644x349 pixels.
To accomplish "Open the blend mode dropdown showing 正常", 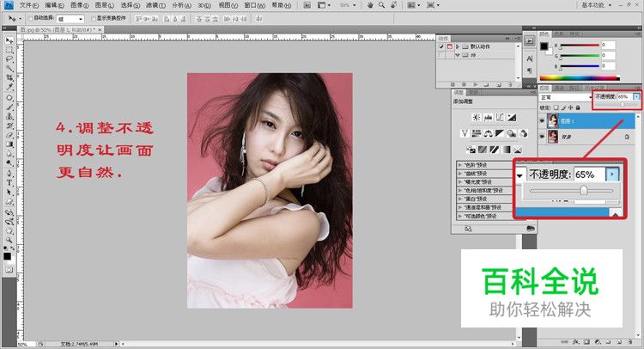I will [x=562, y=97].
